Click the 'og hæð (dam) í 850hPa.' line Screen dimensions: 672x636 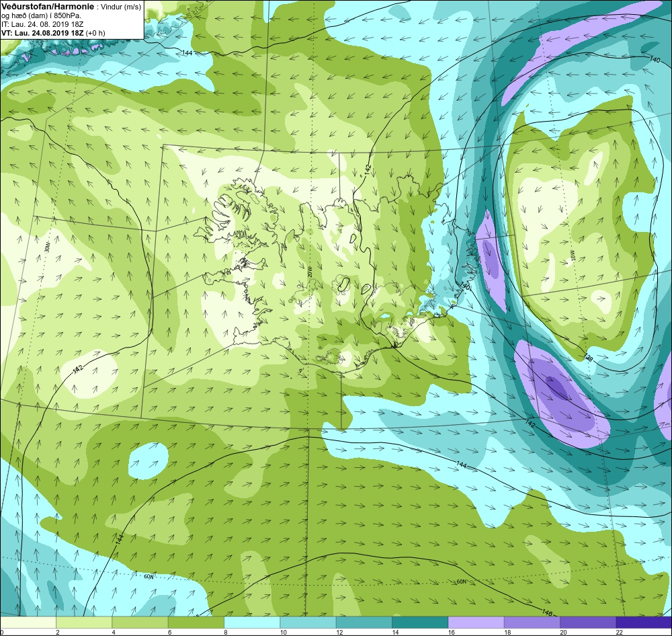[41, 16]
